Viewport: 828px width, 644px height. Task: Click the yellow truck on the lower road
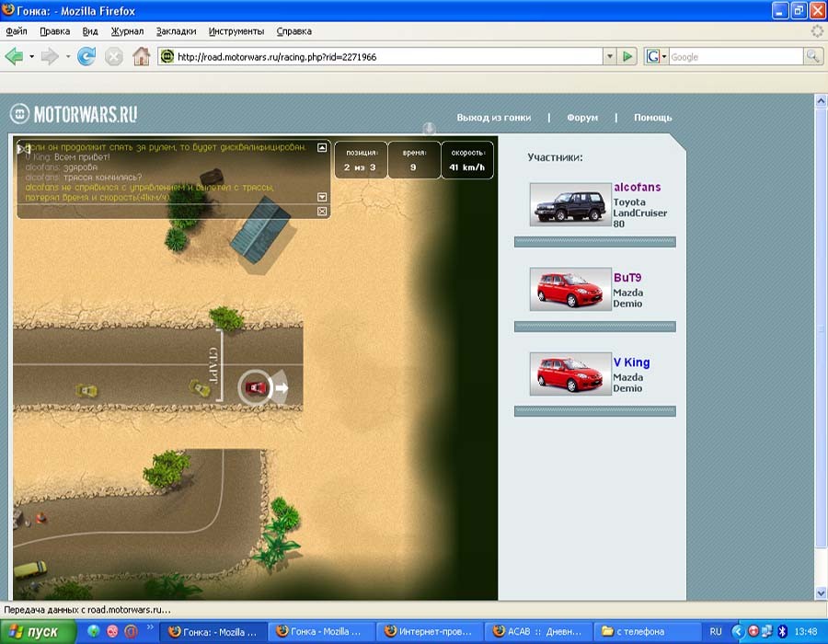point(30,569)
